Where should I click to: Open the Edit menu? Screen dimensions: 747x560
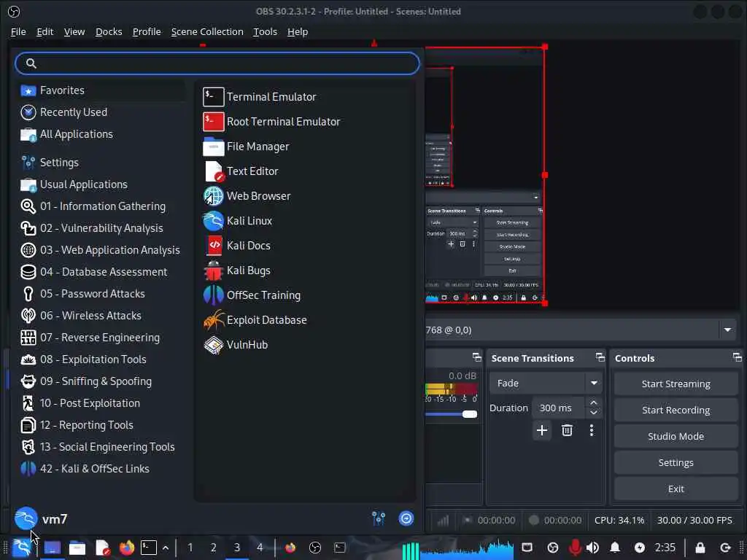(44, 31)
